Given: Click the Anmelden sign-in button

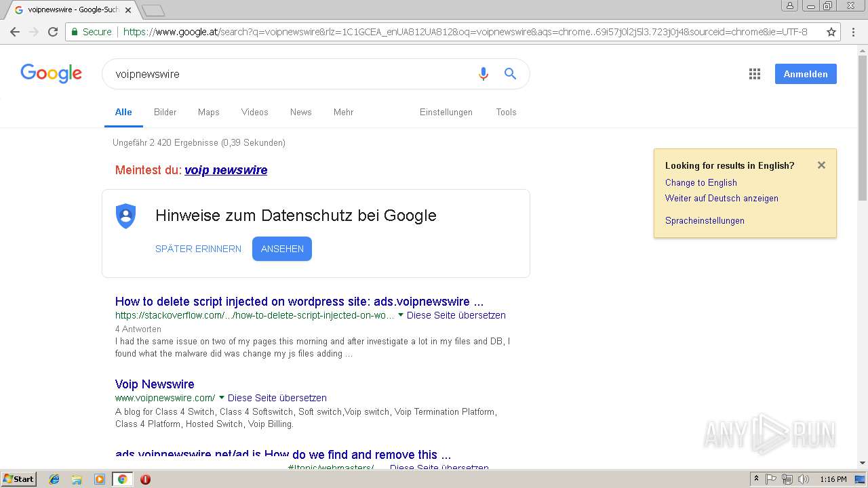Looking at the screenshot, I should point(806,74).
